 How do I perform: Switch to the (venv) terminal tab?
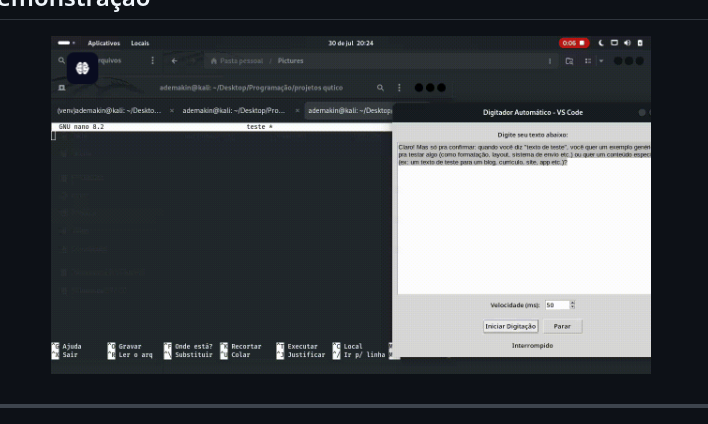(x=108, y=111)
